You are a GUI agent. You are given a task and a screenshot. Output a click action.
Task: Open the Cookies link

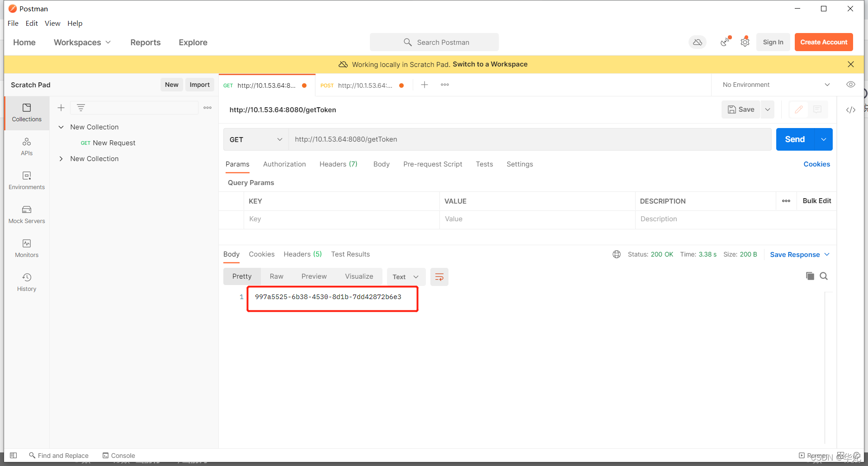(816, 164)
